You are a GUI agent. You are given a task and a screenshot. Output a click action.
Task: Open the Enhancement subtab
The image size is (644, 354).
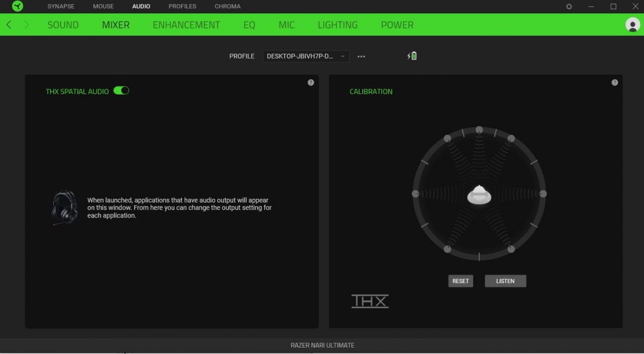pyautogui.click(x=186, y=25)
